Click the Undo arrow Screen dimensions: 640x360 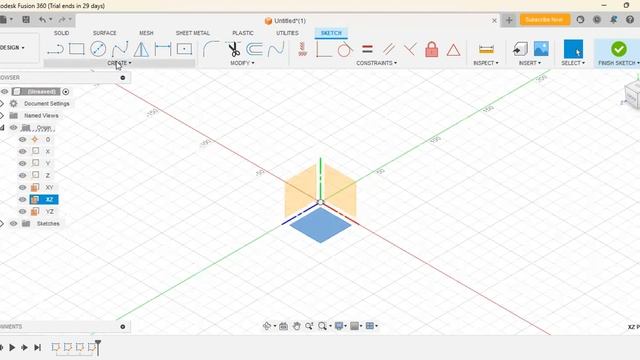click(42, 19)
